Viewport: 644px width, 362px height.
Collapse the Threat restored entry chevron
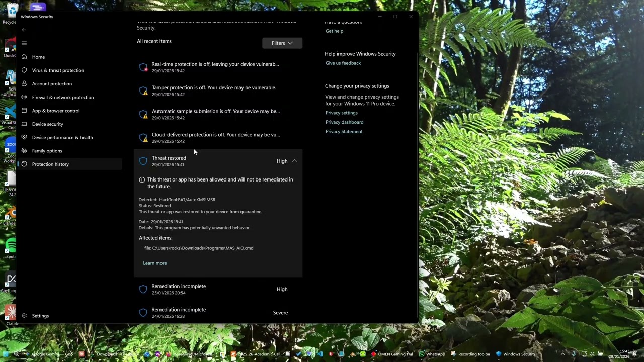point(295,161)
